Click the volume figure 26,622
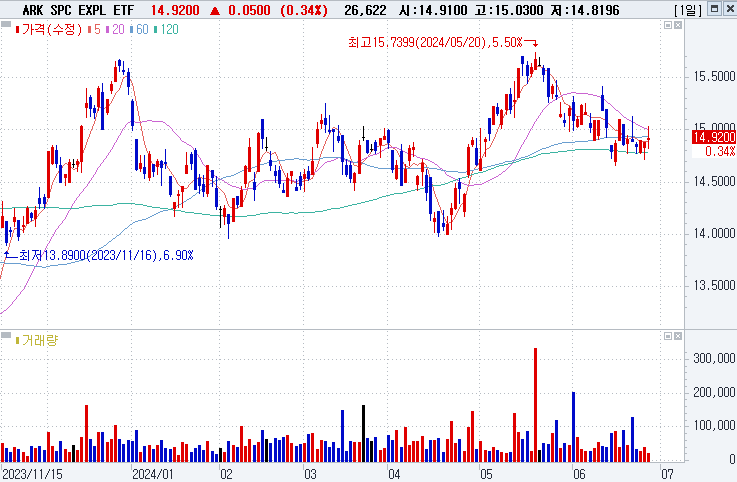Viewport: 737px width, 482px height. point(365,10)
